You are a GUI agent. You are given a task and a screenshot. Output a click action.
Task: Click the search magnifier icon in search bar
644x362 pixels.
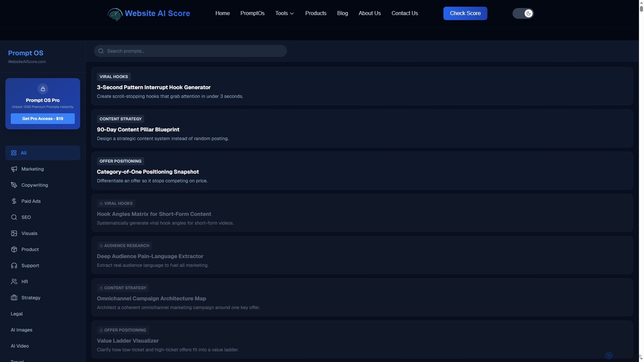tap(101, 51)
